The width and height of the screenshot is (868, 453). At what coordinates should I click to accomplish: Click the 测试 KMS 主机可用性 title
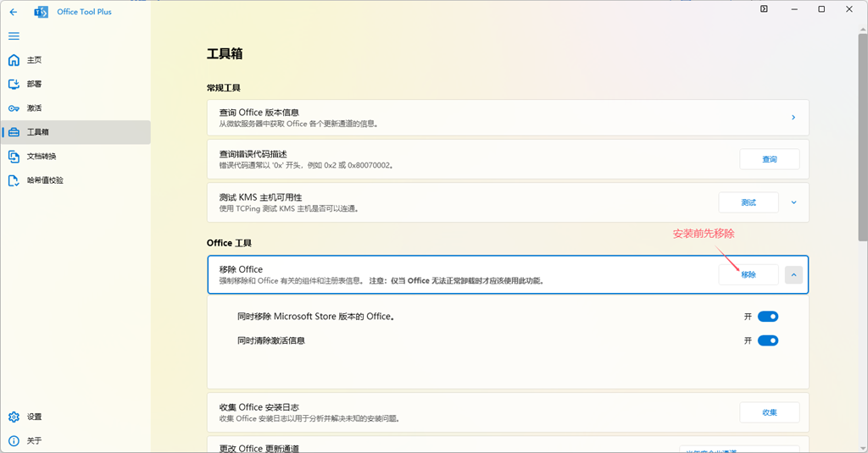point(261,197)
